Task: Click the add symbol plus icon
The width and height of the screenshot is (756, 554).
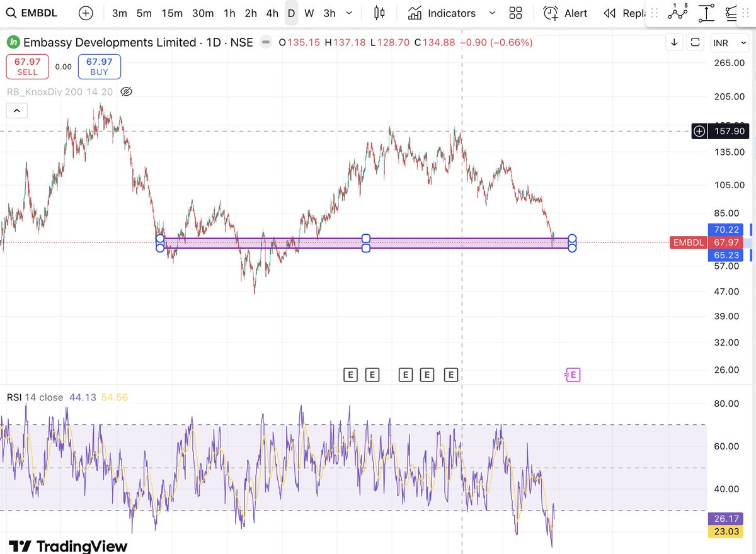Action: [86, 13]
